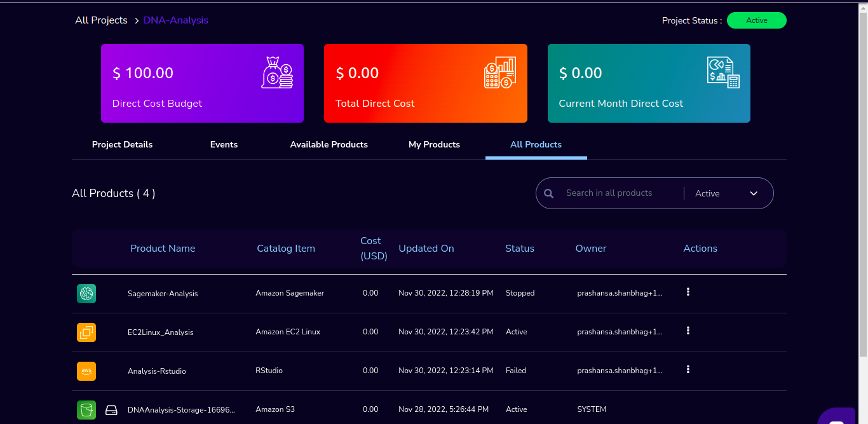Open actions menu for EC2Linux_Analysis
The image size is (868, 424).
tap(688, 331)
